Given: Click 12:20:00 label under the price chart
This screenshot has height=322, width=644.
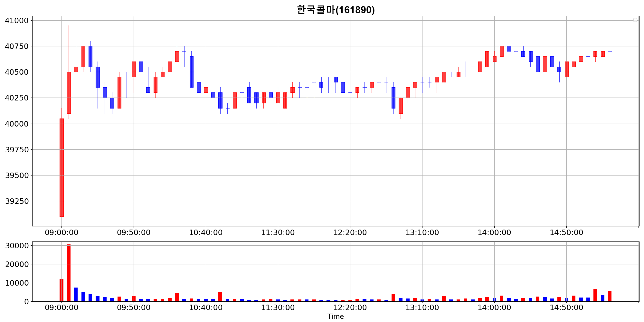Looking at the screenshot, I should pos(350,232).
